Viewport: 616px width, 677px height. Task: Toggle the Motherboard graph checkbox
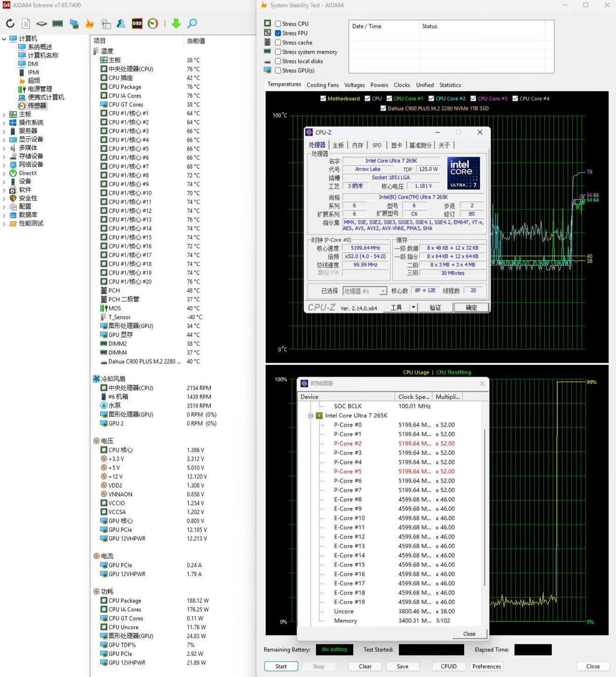pyautogui.click(x=323, y=98)
